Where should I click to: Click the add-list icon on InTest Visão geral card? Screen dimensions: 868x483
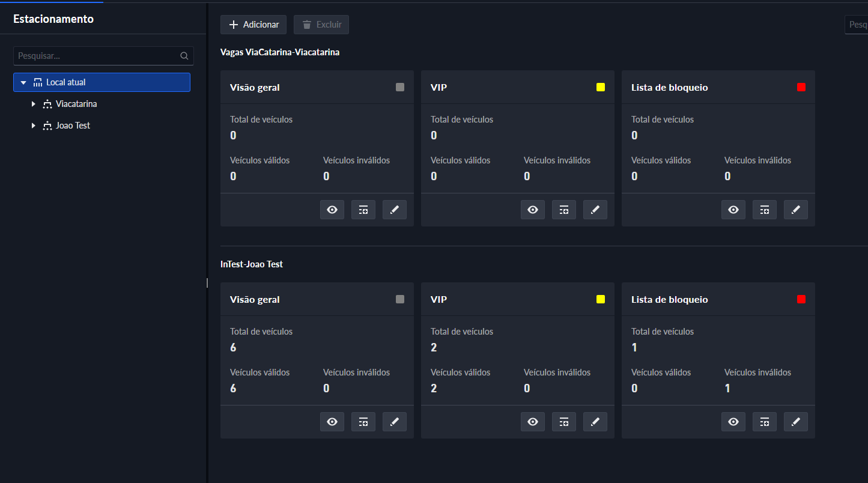pyautogui.click(x=363, y=422)
